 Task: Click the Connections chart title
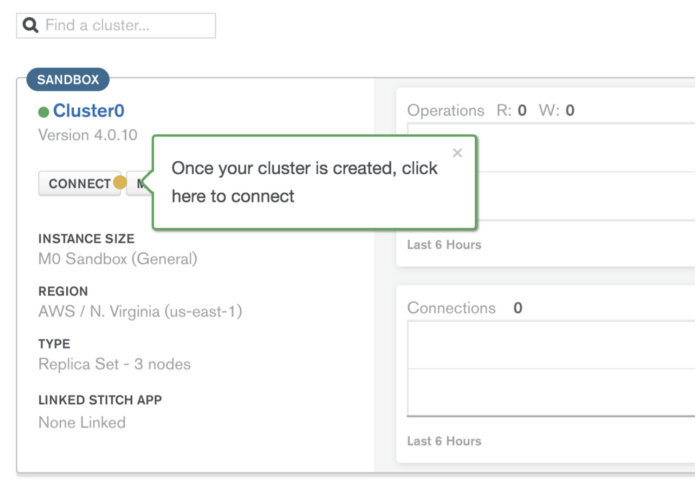451,308
